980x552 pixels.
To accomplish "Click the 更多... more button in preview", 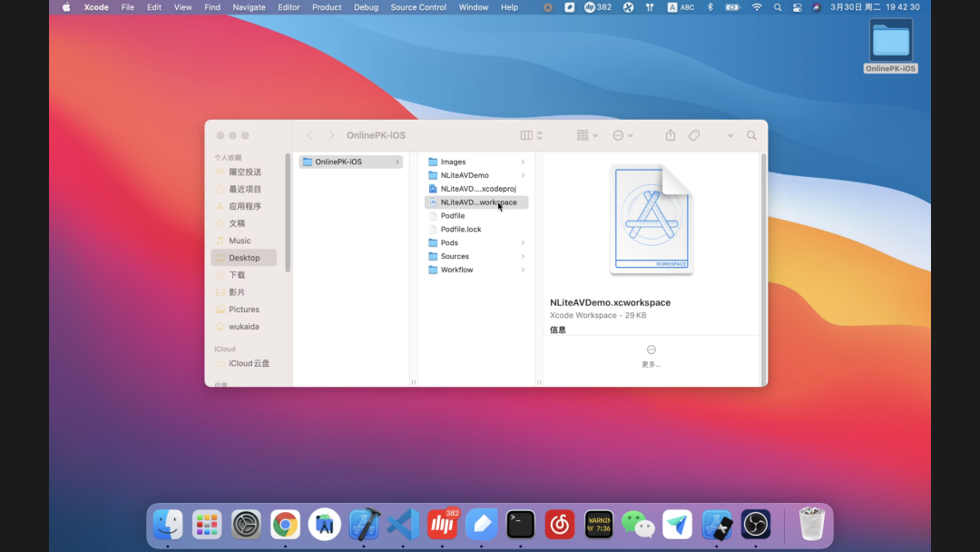I will (x=651, y=356).
